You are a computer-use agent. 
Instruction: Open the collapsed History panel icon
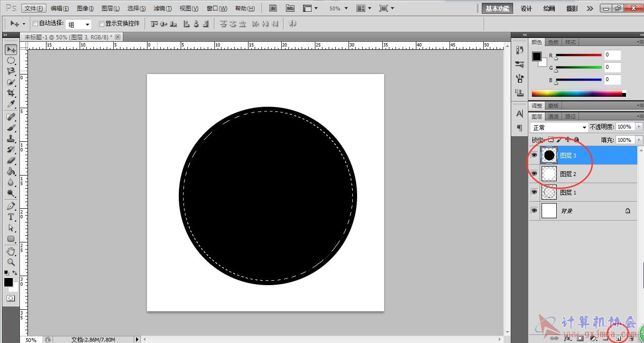coord(519,50)
